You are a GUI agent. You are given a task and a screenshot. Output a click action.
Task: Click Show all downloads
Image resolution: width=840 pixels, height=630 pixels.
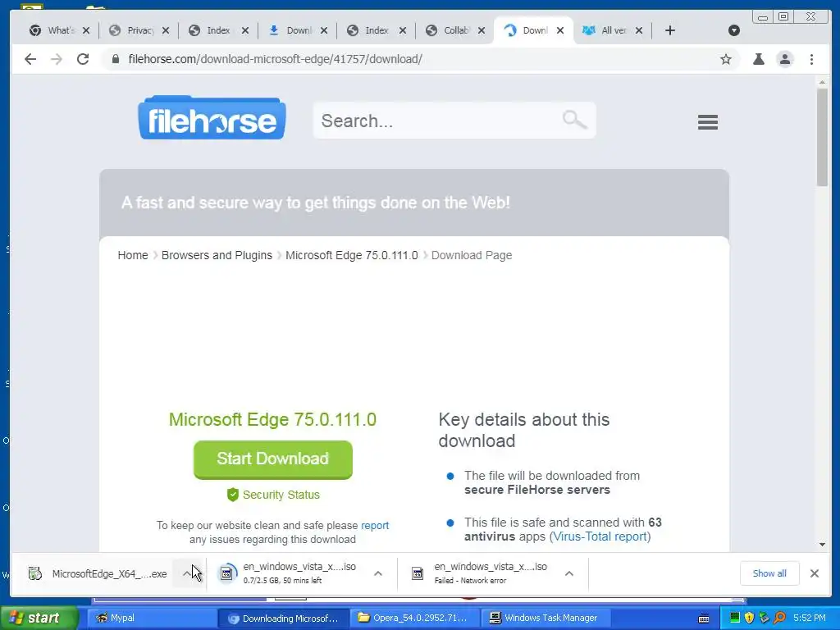pyautogui.click(x=769, y=573)
